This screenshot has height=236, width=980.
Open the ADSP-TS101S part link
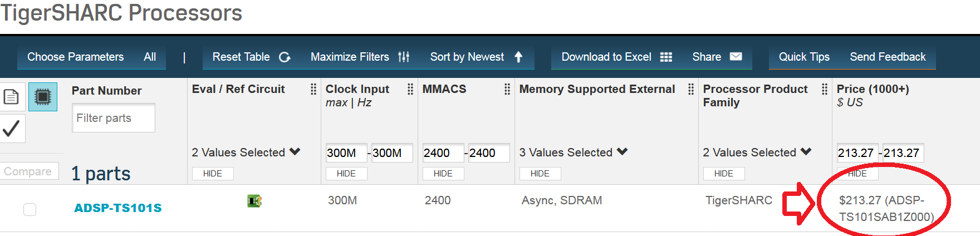click(x=118, y=208)
